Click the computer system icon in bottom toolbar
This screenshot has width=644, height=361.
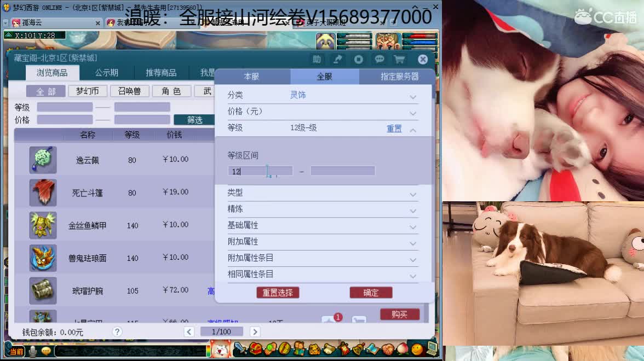pos(433,348)
